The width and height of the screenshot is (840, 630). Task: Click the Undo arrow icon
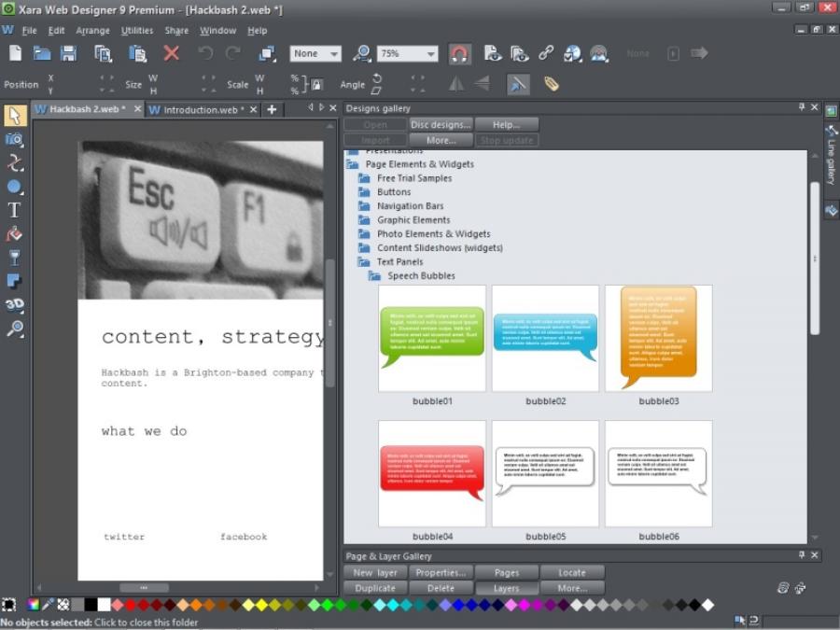pyautogui.click(x=205, y=53)
